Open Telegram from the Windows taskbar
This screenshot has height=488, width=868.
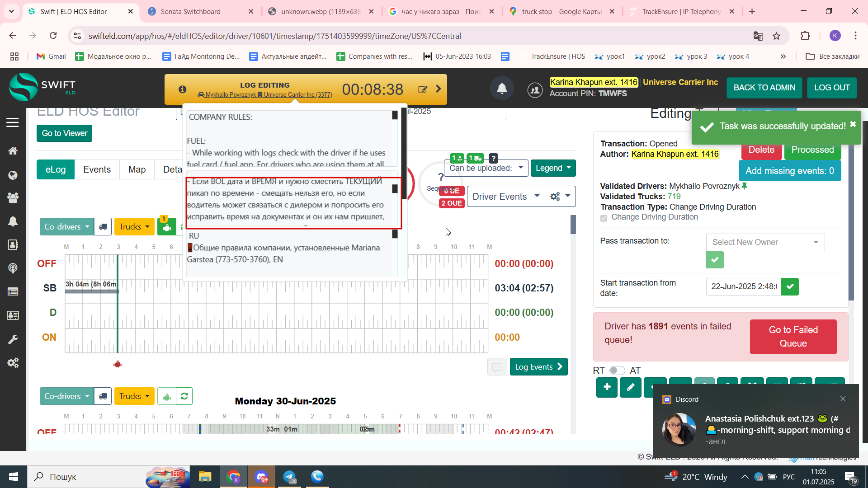tap(289, 477)
